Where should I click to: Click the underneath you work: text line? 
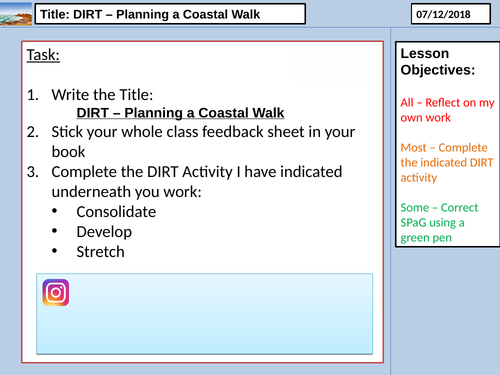click(x=126, y=192)
